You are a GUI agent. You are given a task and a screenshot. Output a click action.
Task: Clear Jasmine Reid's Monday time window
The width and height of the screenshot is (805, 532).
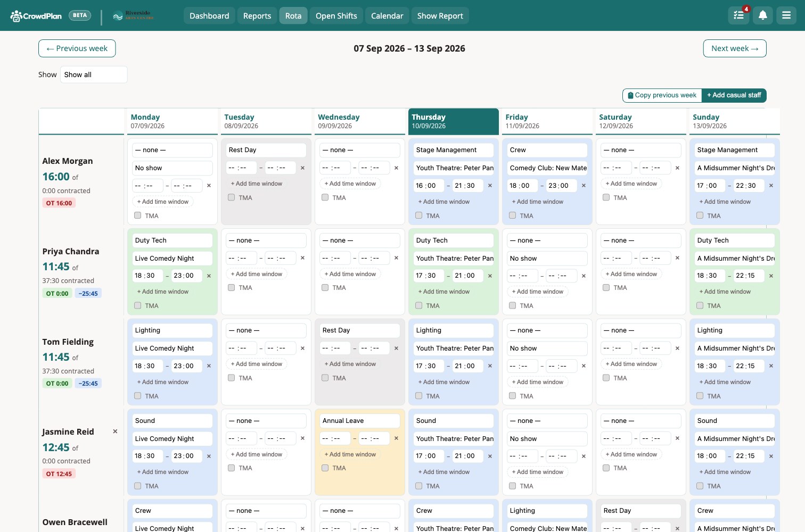[209, 456]
